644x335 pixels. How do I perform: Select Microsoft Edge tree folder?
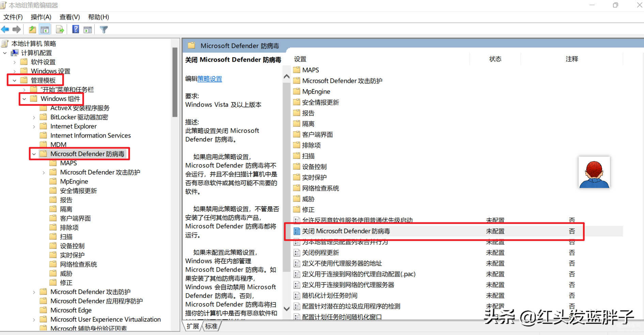click(x=71, y=310)
